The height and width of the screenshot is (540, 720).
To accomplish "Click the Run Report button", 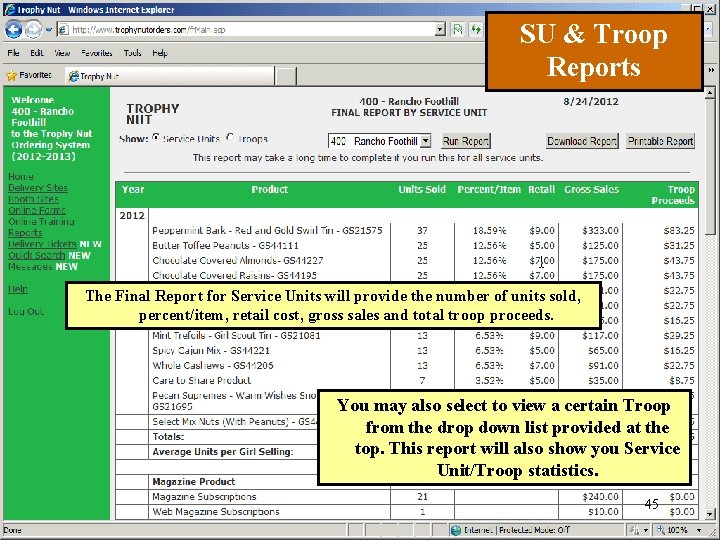I will coord(466,141).
